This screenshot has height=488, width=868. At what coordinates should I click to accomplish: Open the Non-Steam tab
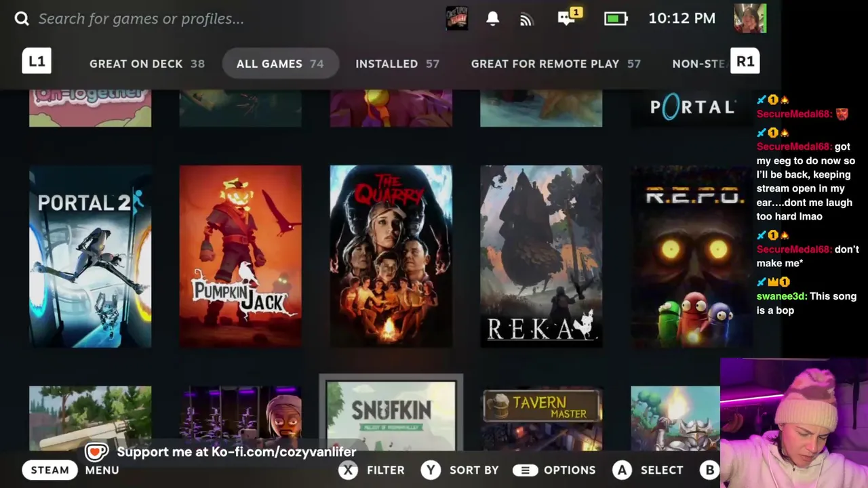[699, 64]
